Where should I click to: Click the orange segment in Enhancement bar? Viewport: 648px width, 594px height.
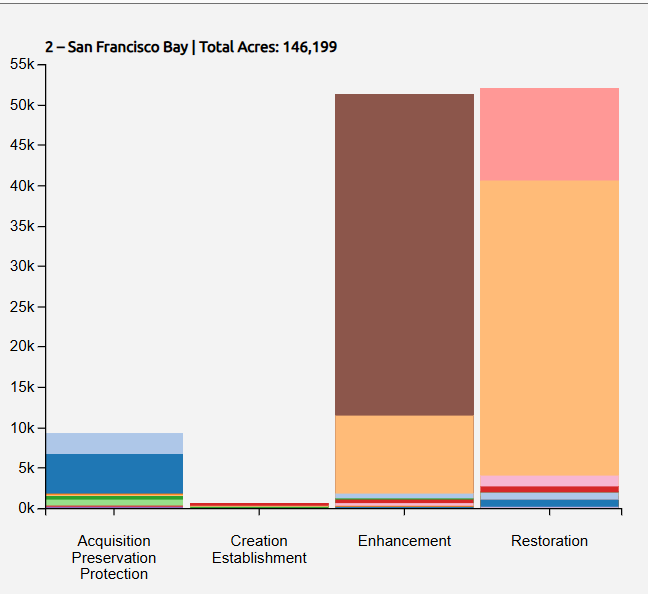pyautogui.click(x=404, y=454)
